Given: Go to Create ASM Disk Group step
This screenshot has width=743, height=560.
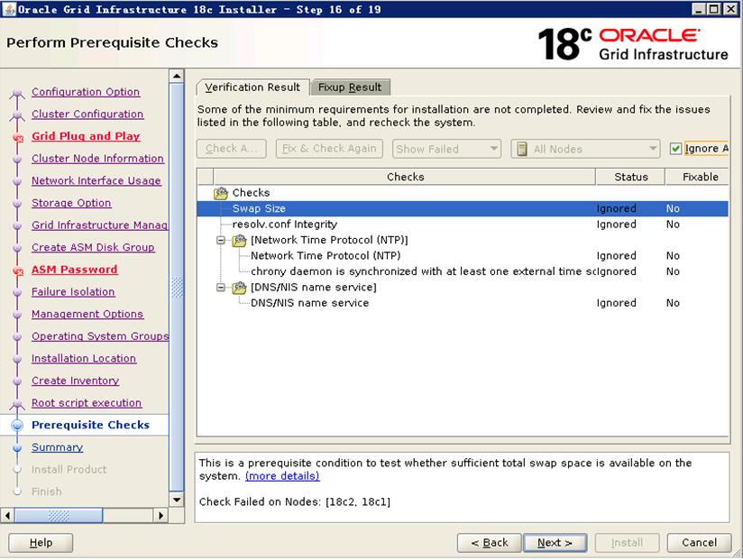Looking at the screenshot, I should coord(93,248).
